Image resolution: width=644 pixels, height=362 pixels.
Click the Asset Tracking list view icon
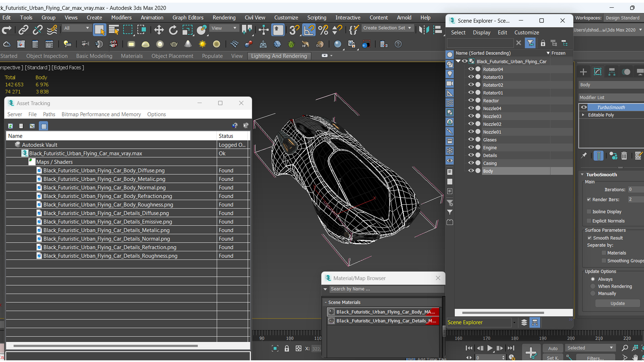point(21,126)
